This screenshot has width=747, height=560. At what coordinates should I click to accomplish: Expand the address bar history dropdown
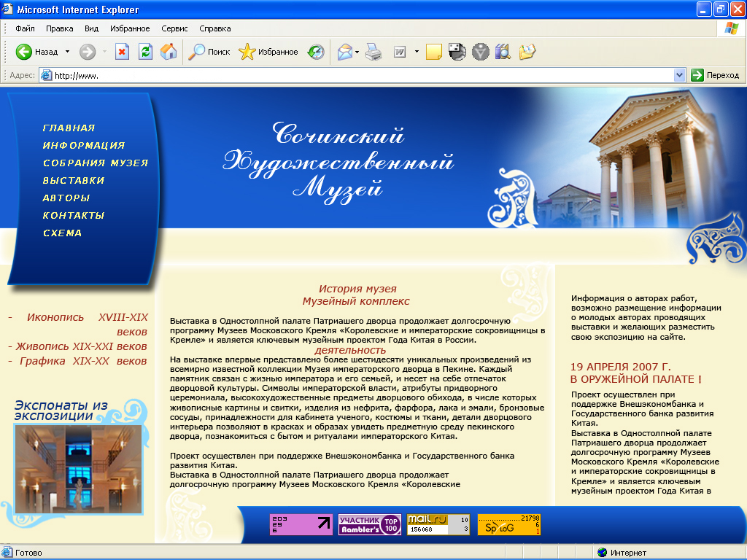[678, 74]
